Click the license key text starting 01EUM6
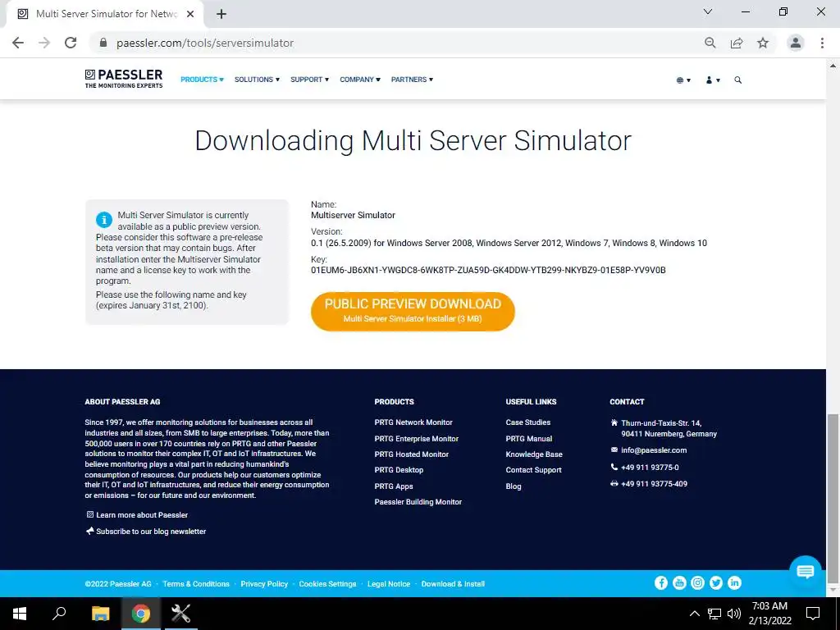The image size is (840, 630). click(x=488, y=270)
